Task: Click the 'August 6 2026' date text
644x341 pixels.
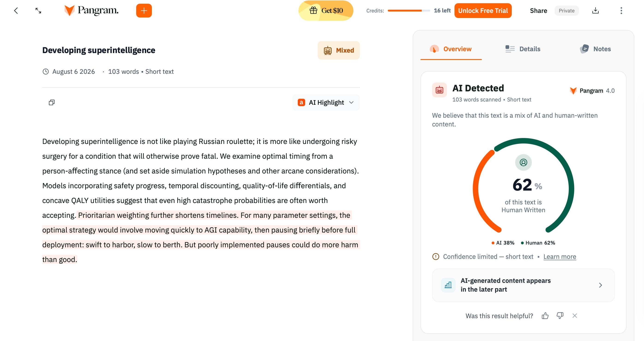Action: pyautogui.click(x=73, y=72)
